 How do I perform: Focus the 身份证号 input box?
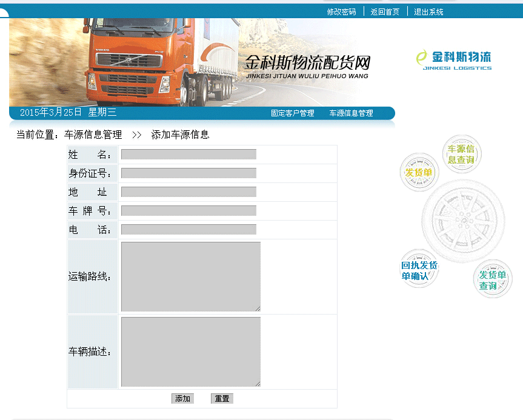coord(188,173)
